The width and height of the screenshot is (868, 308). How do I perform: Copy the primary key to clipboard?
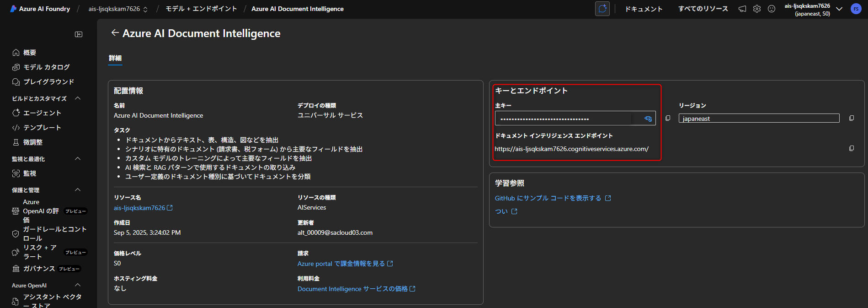[x=668, y=118]
